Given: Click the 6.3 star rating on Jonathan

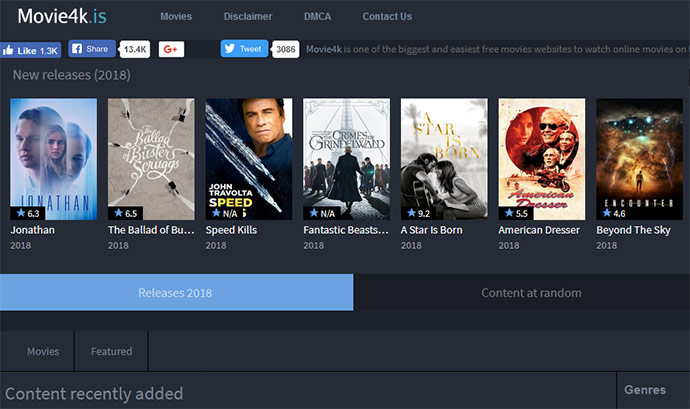Looking at the screenshot, I should pos(28,214).
